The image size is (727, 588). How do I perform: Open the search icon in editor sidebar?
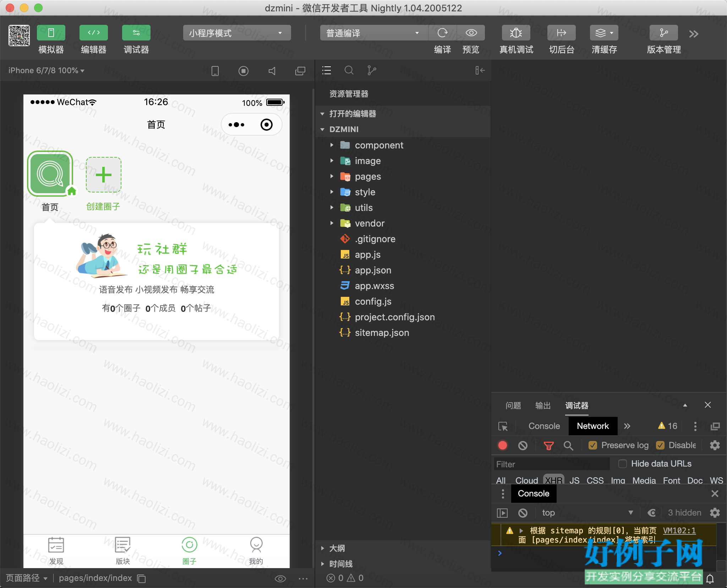pyautogui.click(x=349, y=70)
